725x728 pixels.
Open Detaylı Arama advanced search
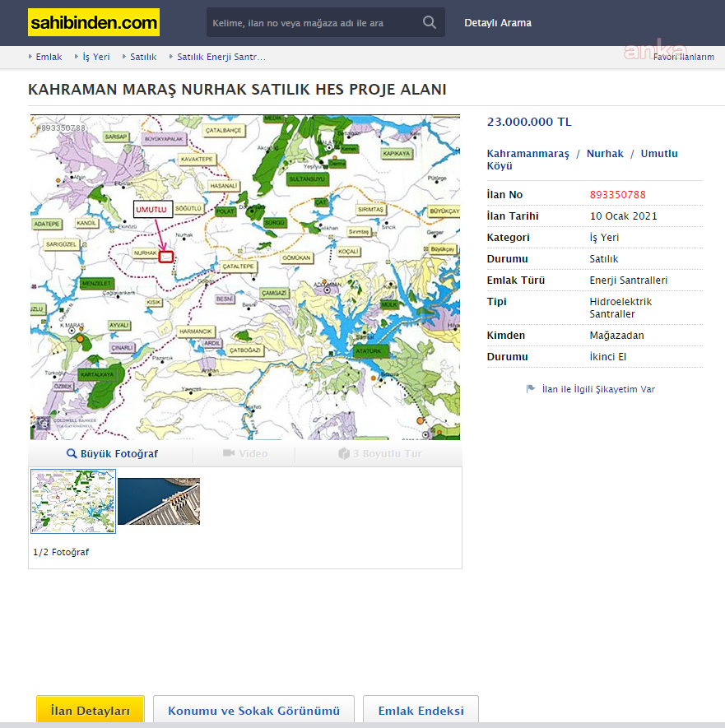pos(498,23)
